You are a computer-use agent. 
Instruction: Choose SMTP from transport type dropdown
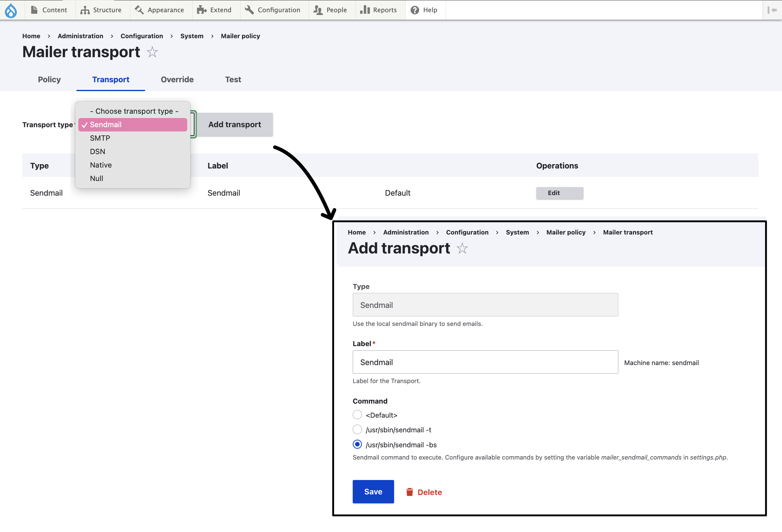(100, 138)
